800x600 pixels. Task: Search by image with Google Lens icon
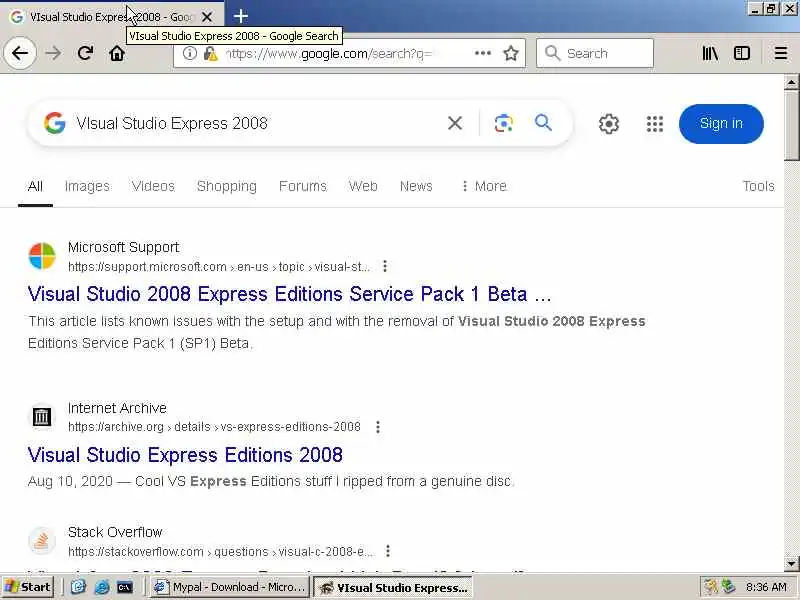click(504, 123)
